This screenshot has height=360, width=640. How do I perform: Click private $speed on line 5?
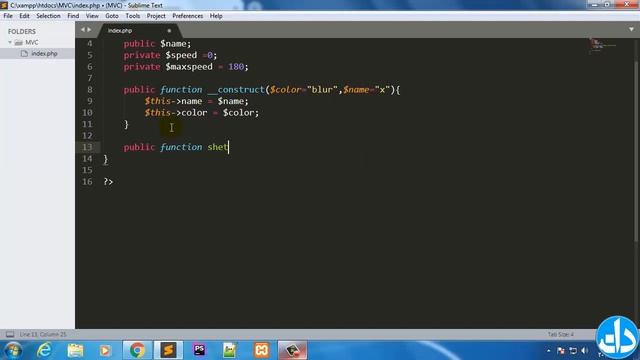[170, 55]
